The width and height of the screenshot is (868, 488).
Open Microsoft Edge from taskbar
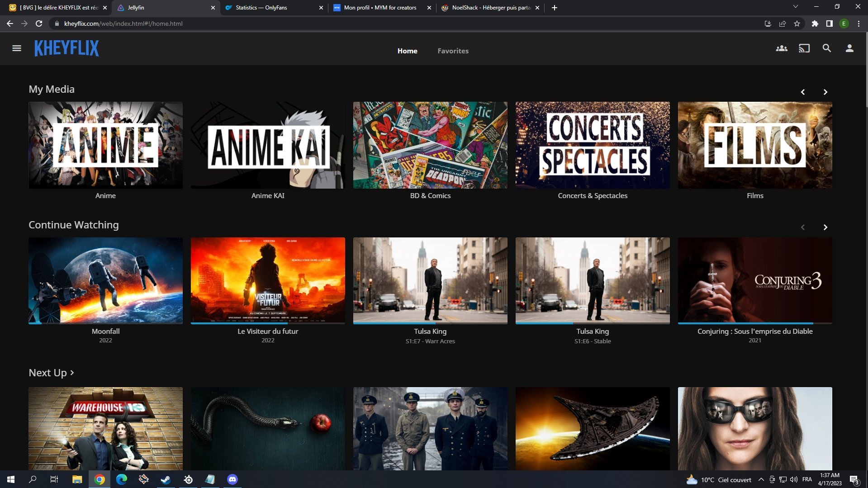(x=121, y=479)
